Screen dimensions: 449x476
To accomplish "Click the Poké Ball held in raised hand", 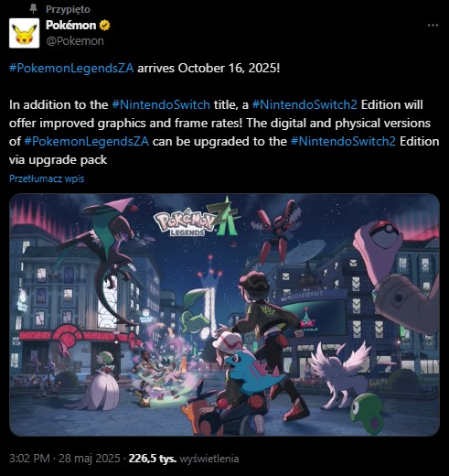I will (383, 233).
